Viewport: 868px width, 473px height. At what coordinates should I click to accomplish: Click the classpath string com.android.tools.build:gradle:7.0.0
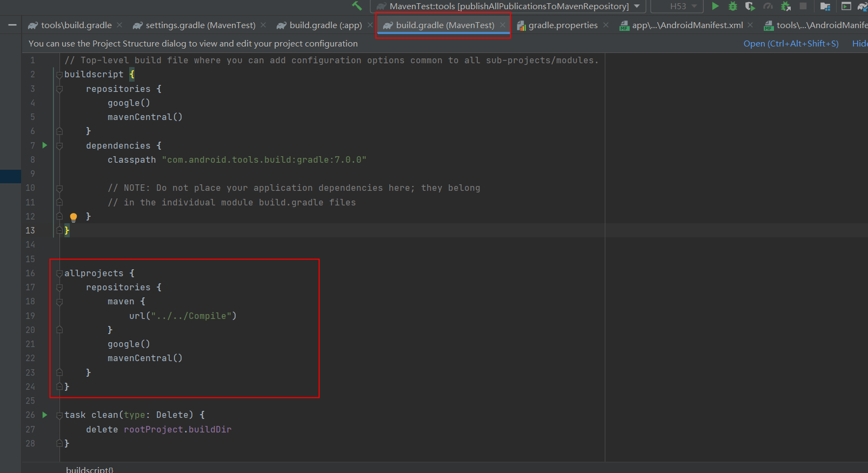pos(264,159)
